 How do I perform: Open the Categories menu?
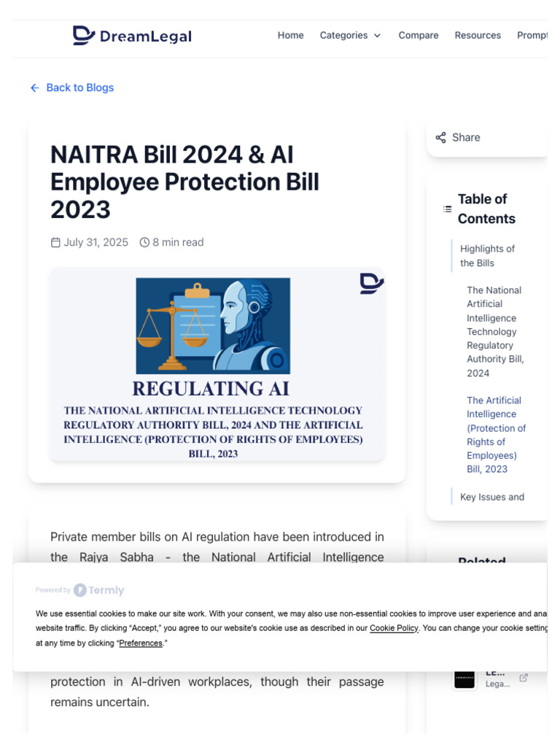tap(350, 35)
